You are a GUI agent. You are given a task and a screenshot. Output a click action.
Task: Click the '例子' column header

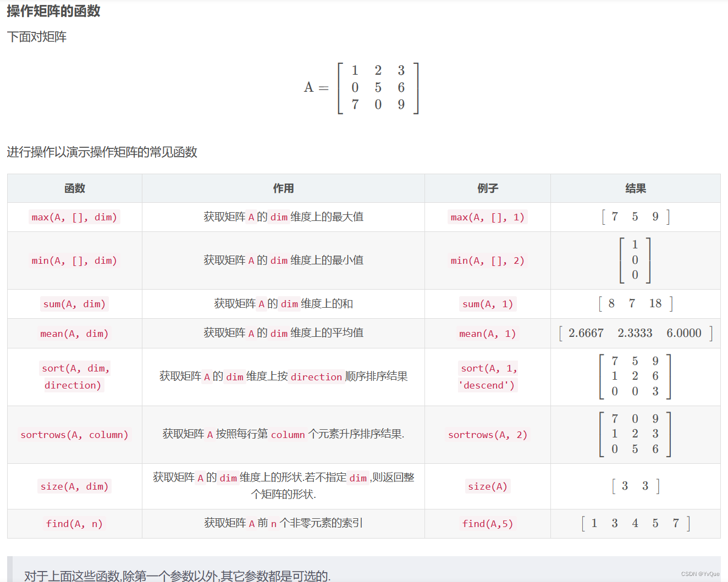coord(488,189)
